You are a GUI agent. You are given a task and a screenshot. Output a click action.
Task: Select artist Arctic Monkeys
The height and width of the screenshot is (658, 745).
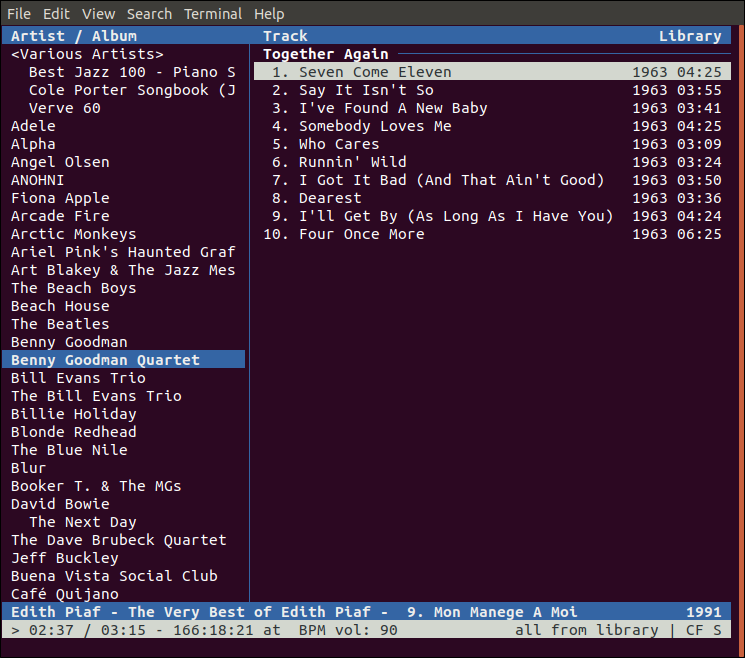tap(74, 234)
